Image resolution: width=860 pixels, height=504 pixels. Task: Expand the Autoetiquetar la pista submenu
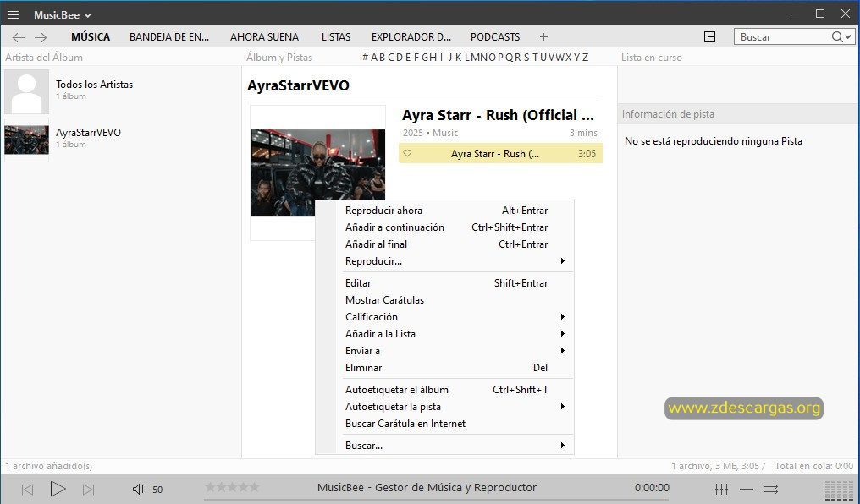(x=444, y=407)
